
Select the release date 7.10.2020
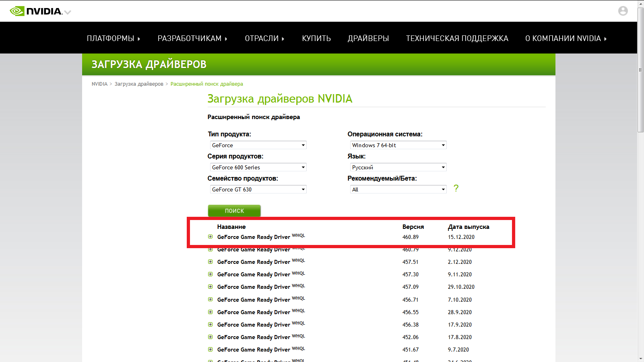tap(460, 300)
